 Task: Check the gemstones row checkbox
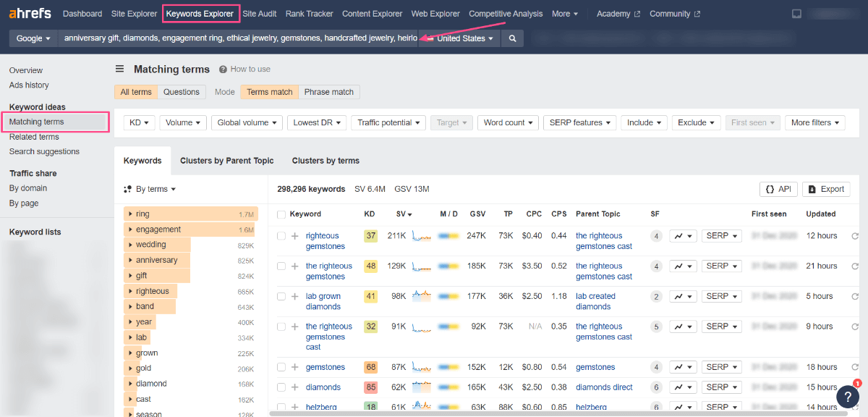(281, 367)
